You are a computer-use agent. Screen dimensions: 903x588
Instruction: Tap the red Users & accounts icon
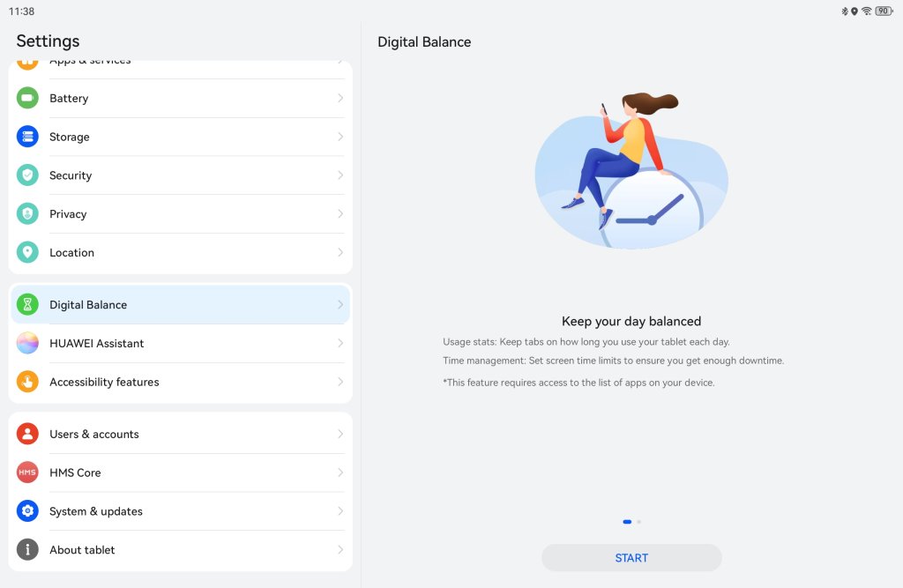point(27,434)
